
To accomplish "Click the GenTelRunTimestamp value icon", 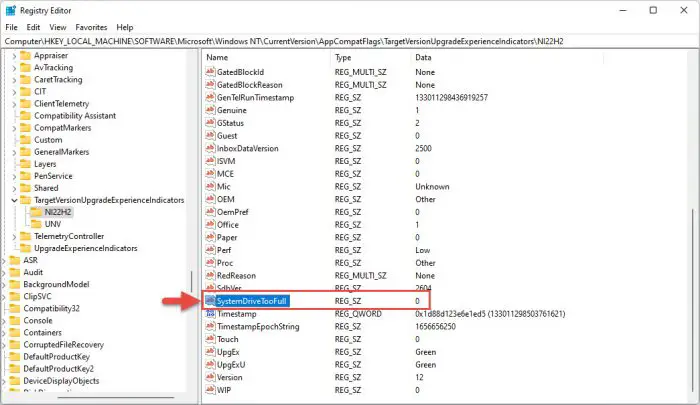I will (x=210, y=97).
